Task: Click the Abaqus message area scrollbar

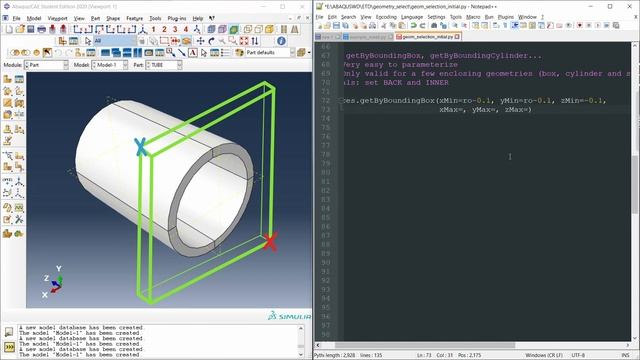Action: coord(301,341)
